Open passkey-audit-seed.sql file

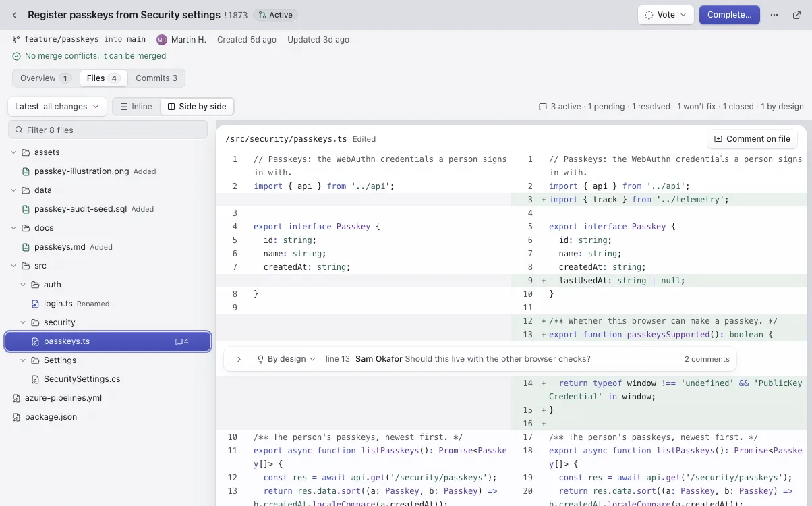(80, 209)
